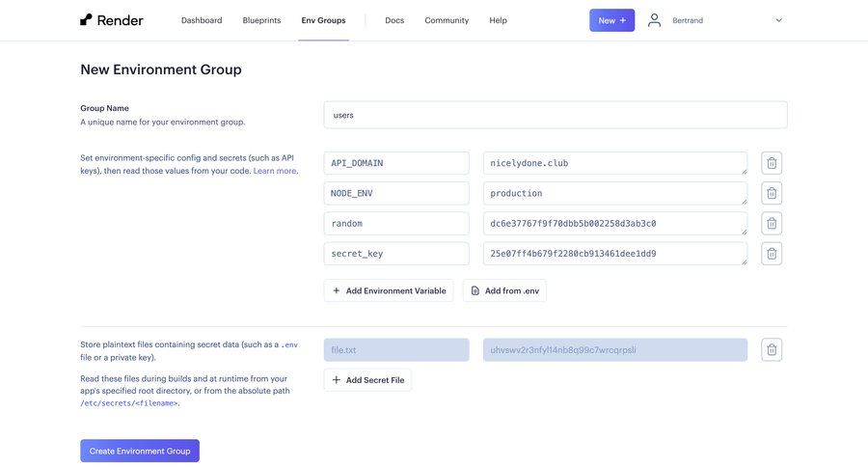The image size is (868, 467).
Task: Create Environment Group
Action: (x=140, y=451)
